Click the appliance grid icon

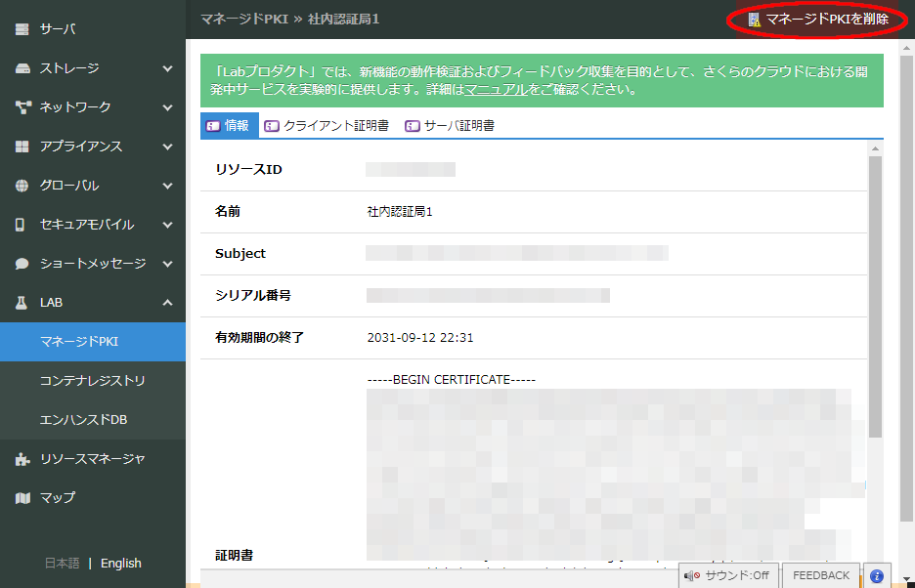tap(22, 147)
